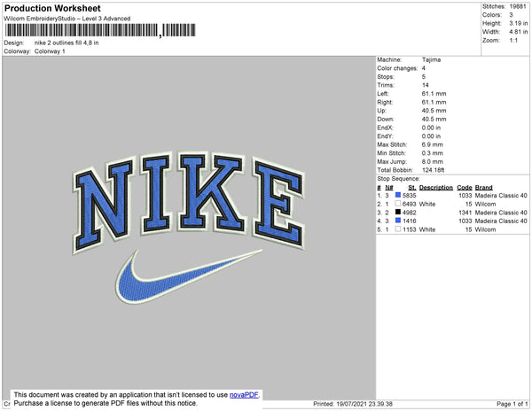The width and height of the screenshot is (532, 411).
Task: Click the Colors value '3'
Action: 511,15
